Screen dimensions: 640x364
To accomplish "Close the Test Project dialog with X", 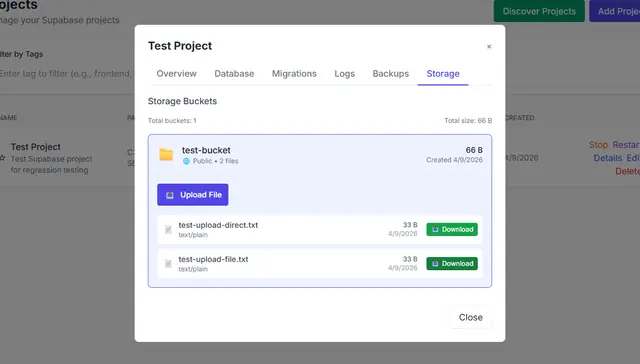I will [x=489, y=47].
